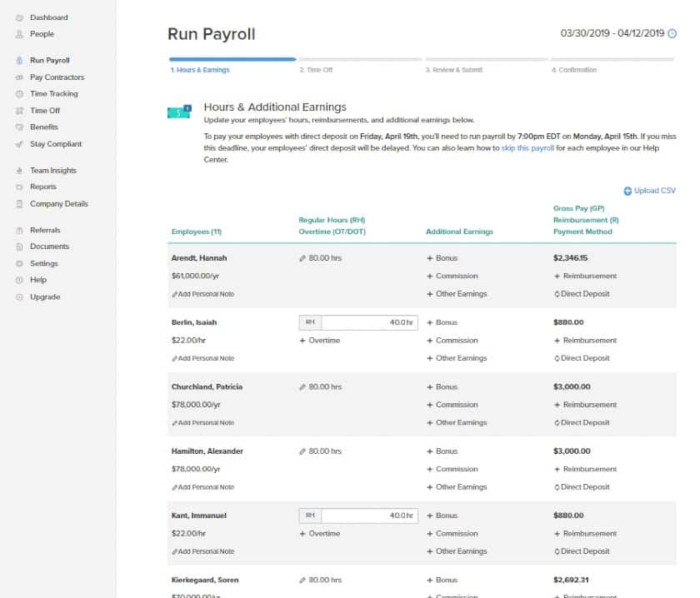700x598 pixels.
Task: Click the clock icon beside pay period dates
Action: (672, 33)
